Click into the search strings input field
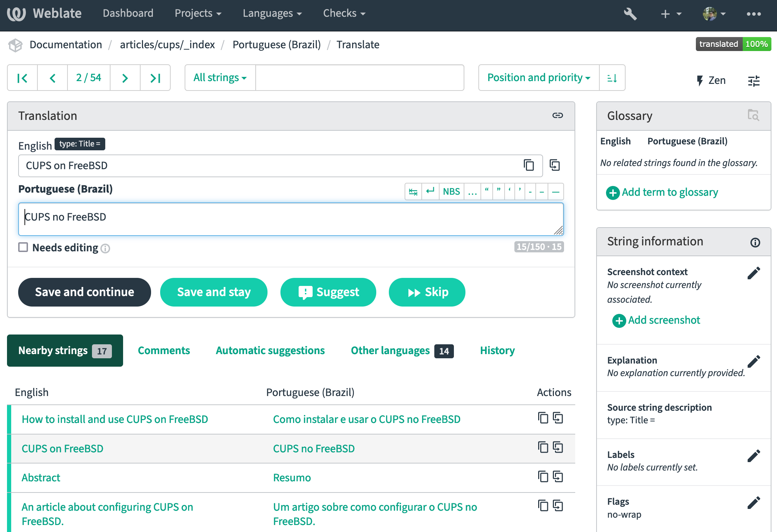Screen dimensions: 777x532 point(359,78)
